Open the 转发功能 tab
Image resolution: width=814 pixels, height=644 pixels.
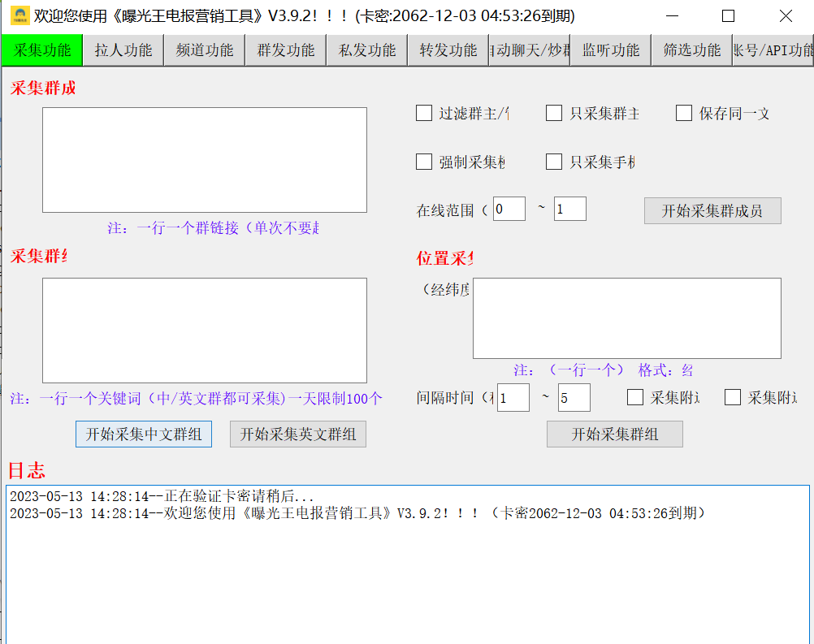coord(448,50)
